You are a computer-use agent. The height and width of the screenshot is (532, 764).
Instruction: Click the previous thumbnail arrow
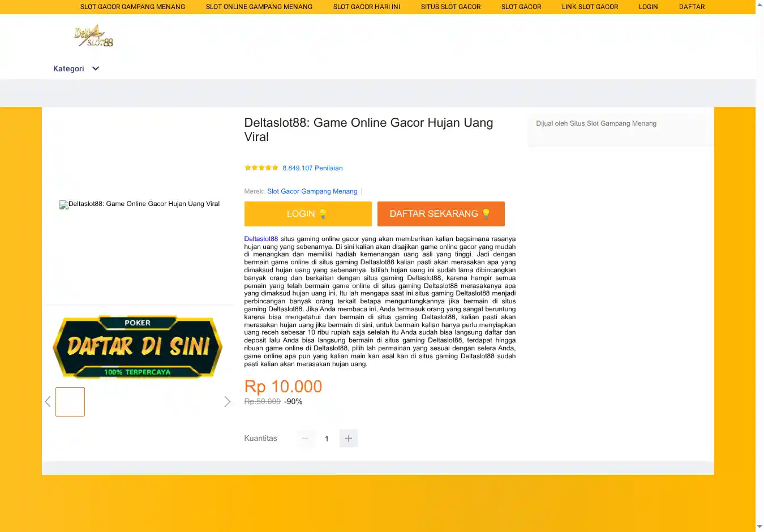click(x=48, y=402)
